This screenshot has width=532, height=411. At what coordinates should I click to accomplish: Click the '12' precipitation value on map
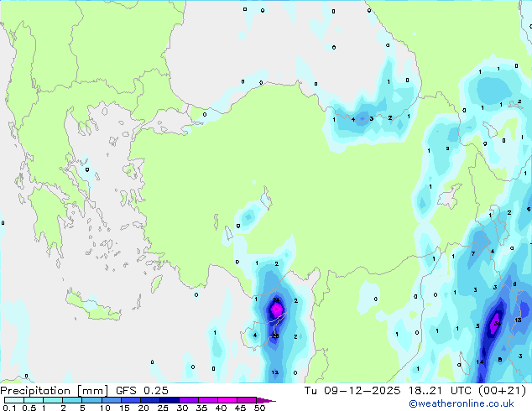pos(275,372)
